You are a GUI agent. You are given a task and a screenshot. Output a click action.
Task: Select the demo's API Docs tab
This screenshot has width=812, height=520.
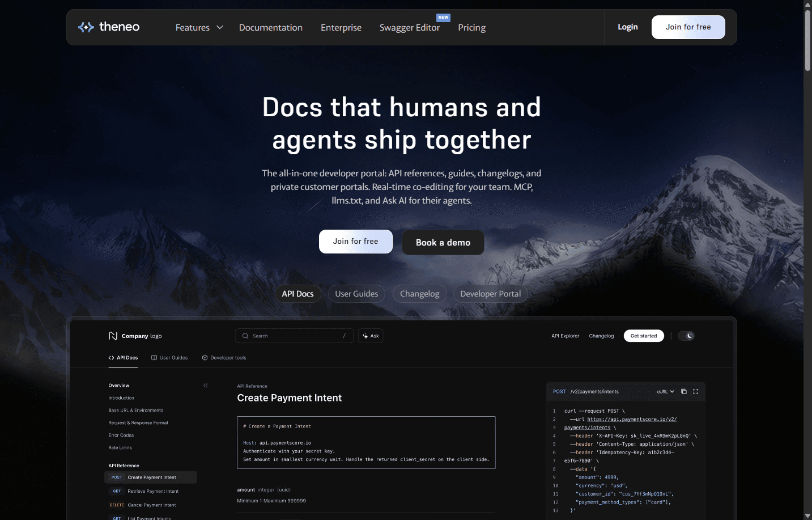[123, 358]
